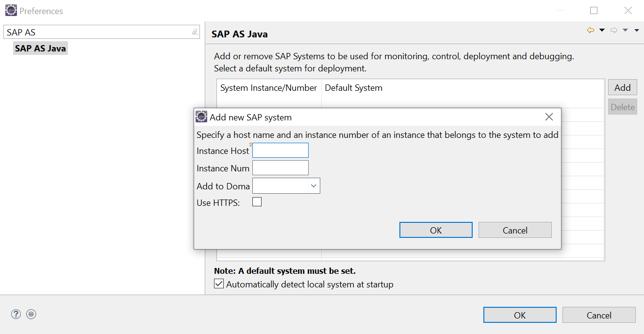Click the forward navigation arrow icon
The image size is (644, 334).
tap(614, 30)
